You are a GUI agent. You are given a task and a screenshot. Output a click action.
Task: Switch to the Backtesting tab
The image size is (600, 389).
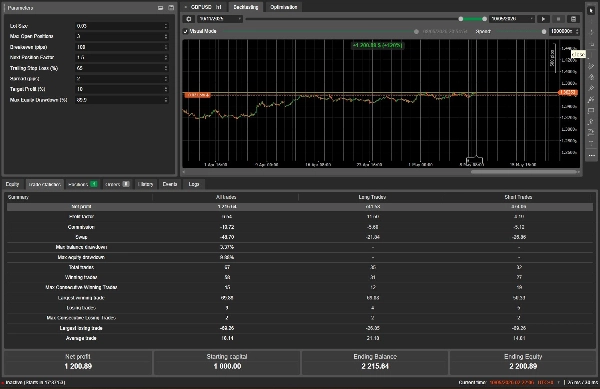point(246,7)
